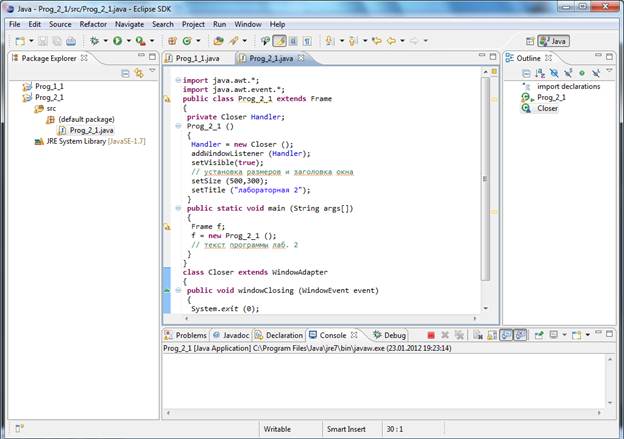Open the Refactor menu
The height and width of the screenshot is (439, 624).
pos(93,23)
